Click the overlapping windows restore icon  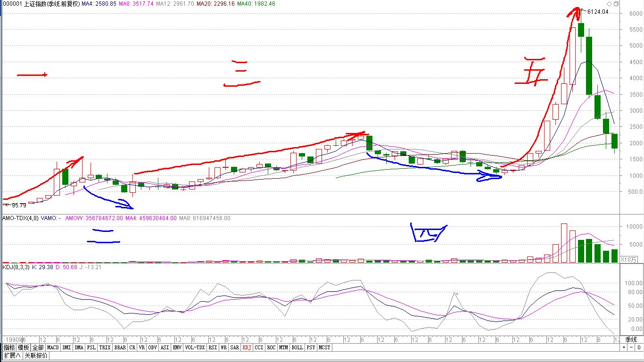coord(616,4)
